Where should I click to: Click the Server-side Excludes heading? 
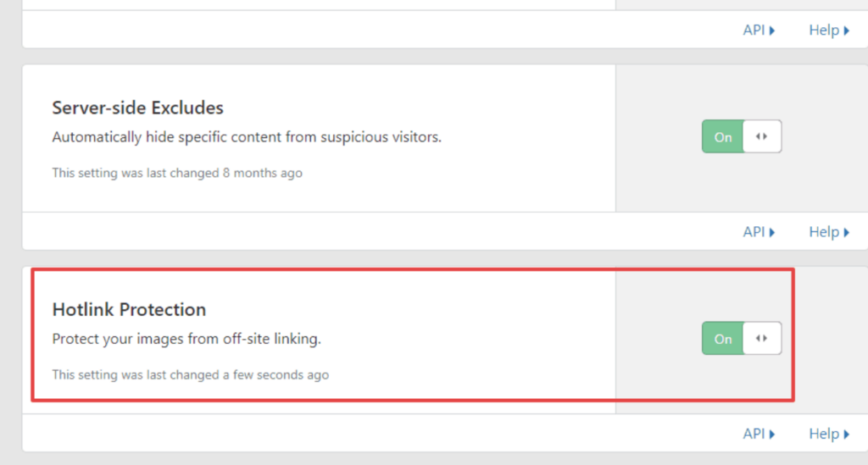(138, 108)
